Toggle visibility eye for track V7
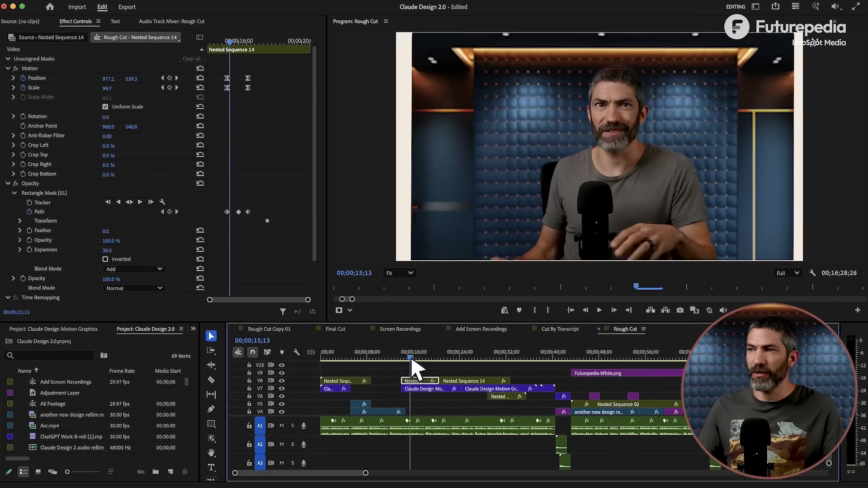Screen dimensions: 868x488 click(x=282, y=388)
